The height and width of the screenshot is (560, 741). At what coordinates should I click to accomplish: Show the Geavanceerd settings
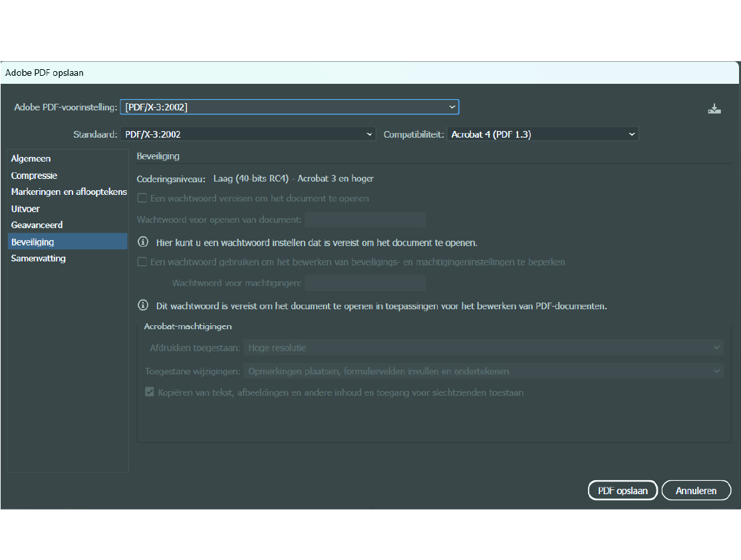[x=37, y=225]
